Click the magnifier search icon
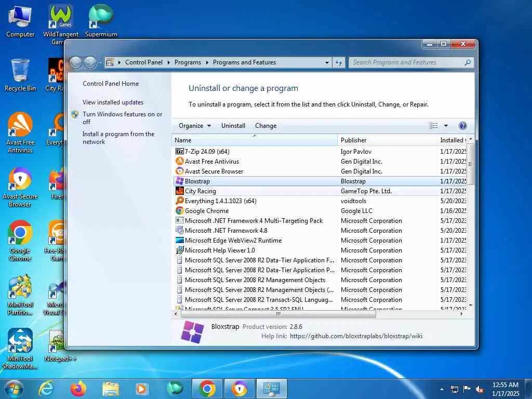Image resolution: width=532 pixels, height=399 pixels. pyautogui.click(x=468, y=62)
